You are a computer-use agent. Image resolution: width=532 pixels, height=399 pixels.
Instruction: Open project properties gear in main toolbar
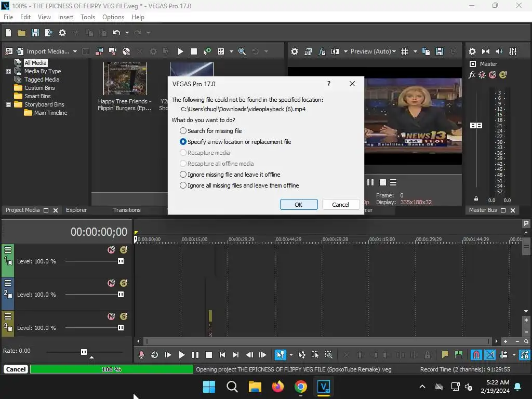click(62, 33)
